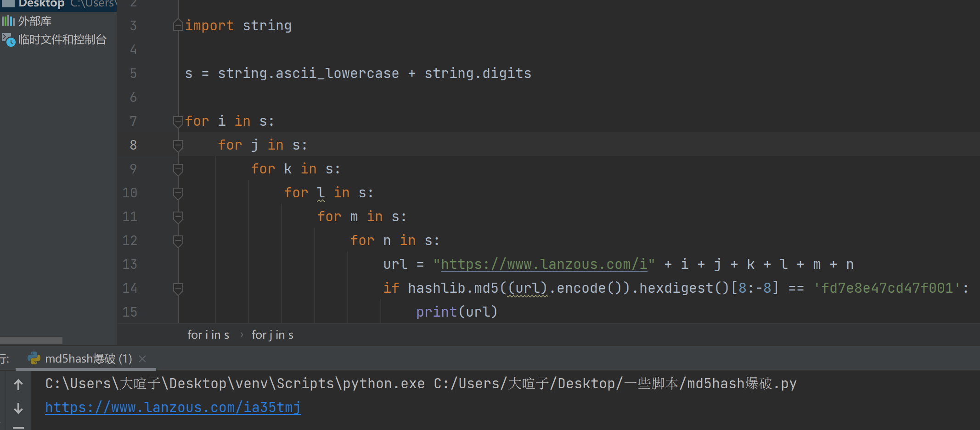This screenshot has height=430, width=980.
Task: Click the scratches and consoles clock icon
Action: coord(9,40)
